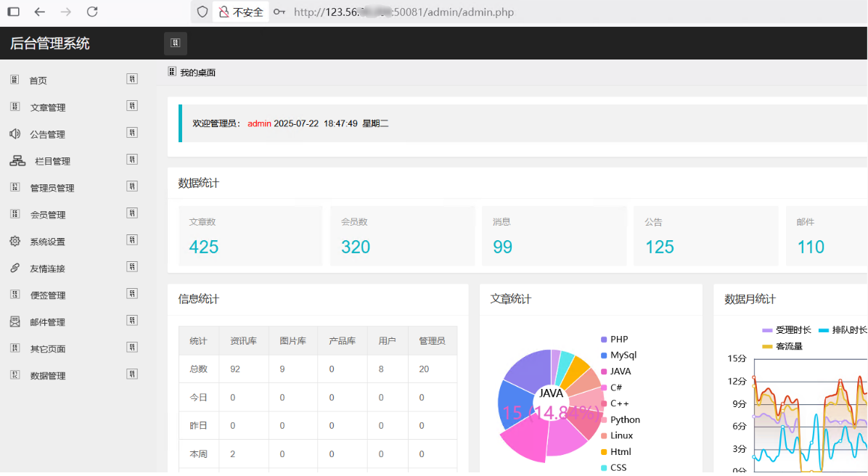
Task: Click the 邮件管理 mail icon
Action: pos(15,321)
